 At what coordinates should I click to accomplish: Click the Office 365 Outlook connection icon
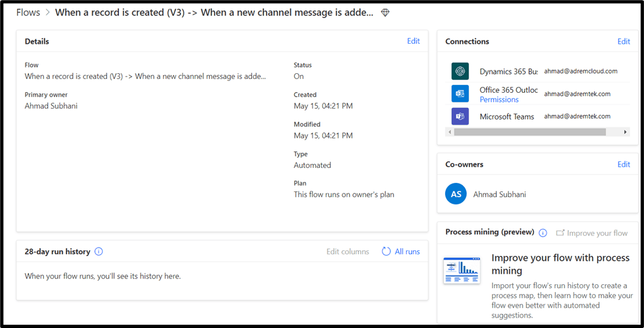[x=460, y=93]
